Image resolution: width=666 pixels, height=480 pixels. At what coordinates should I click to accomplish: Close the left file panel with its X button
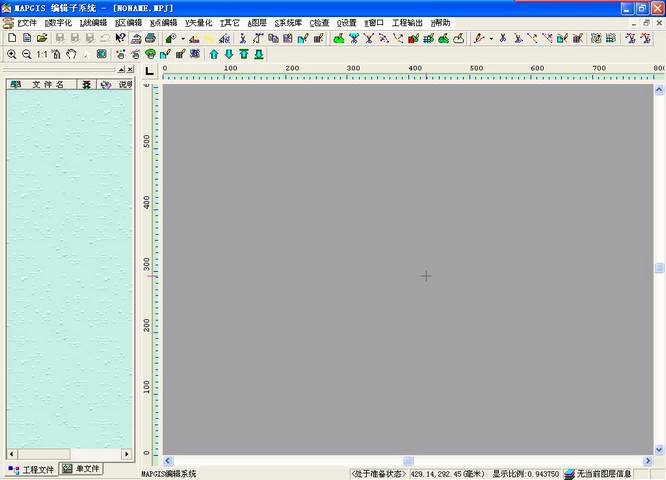(x=130, y=69)
